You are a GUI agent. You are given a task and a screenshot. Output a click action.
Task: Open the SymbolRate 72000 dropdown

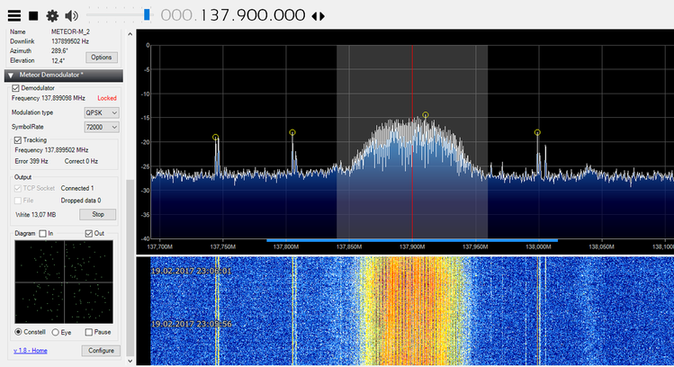tap(101, 127)
